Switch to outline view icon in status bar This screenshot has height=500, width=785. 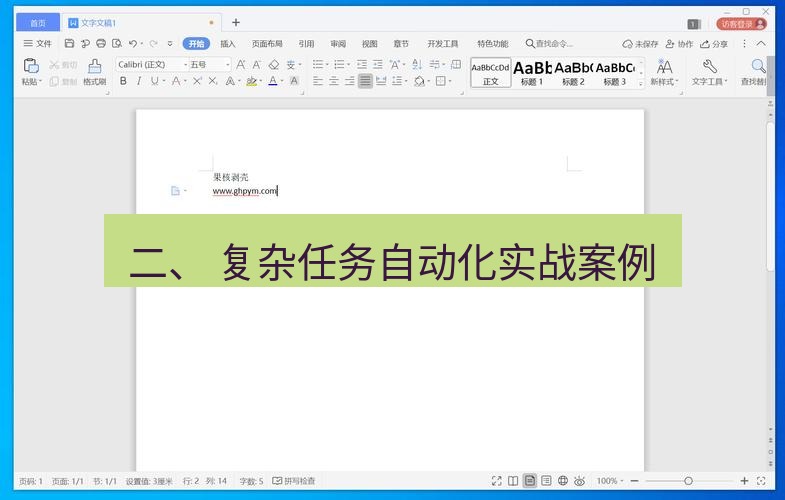point(546,481)
